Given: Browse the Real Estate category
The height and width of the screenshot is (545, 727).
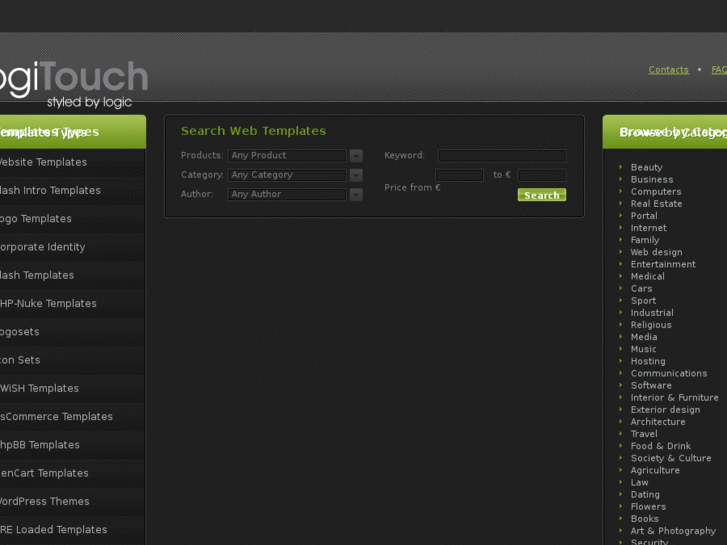Looking at the screenshot, I should coord(656,204).
